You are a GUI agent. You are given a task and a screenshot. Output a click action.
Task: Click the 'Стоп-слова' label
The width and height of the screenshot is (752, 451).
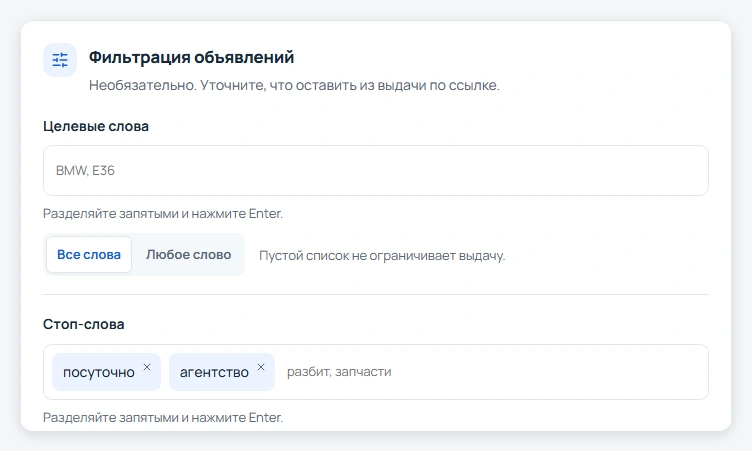point(83,324)
